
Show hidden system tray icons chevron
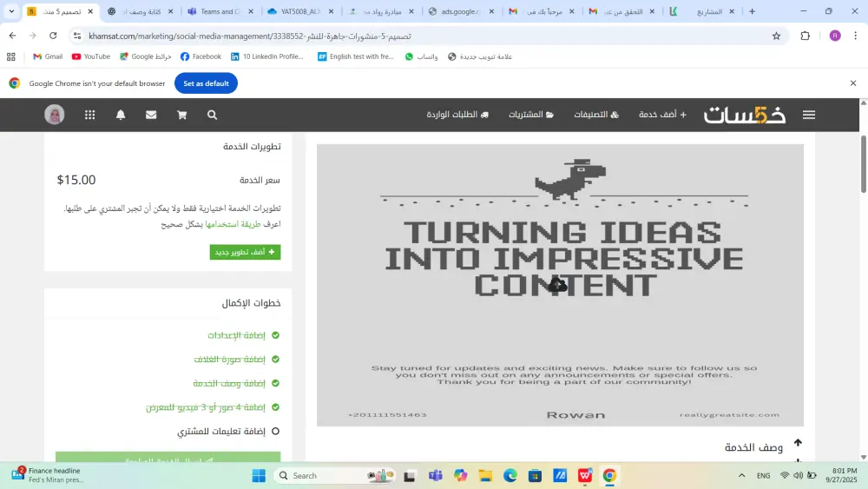[742, 476]
